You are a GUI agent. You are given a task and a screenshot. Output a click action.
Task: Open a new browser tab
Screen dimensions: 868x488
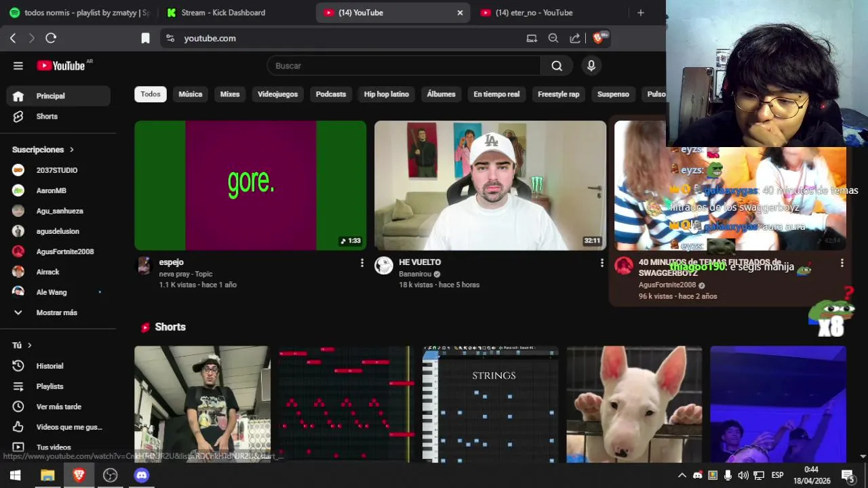point(641,13)
